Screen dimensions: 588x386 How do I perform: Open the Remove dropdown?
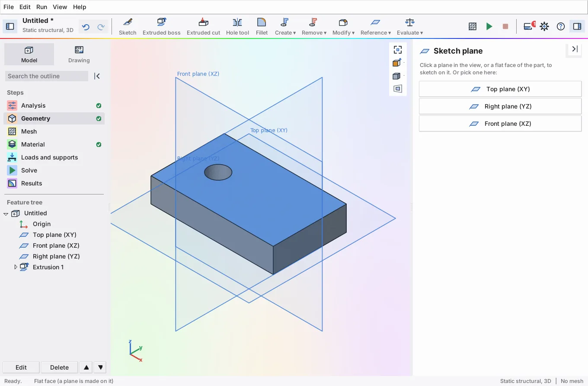(x=314, y=26)
